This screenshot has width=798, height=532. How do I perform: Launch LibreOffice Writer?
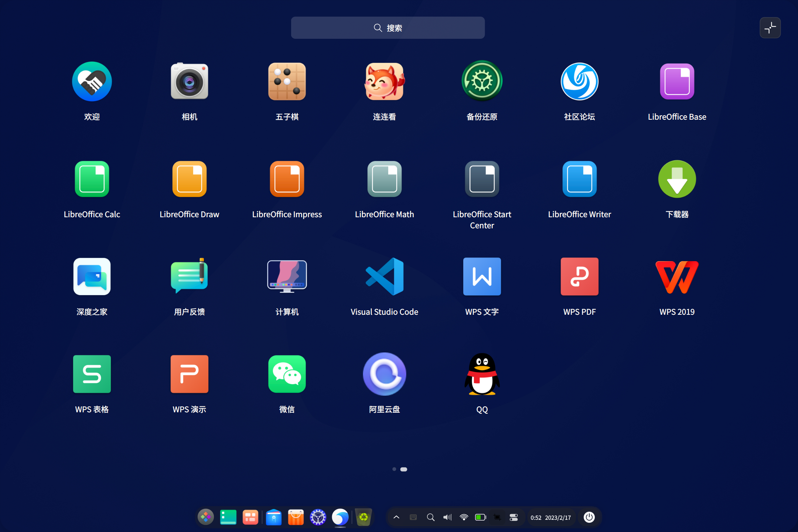pos(579,179)
